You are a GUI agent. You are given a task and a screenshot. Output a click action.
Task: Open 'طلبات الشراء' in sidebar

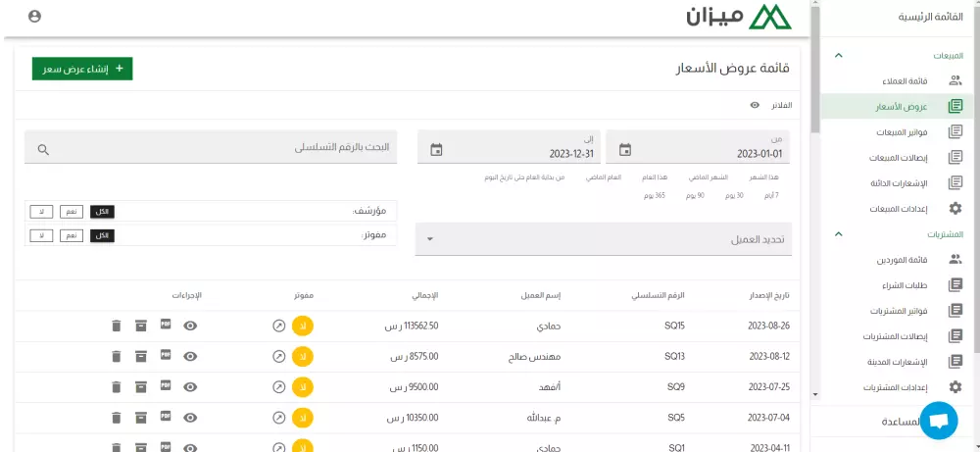898,285
